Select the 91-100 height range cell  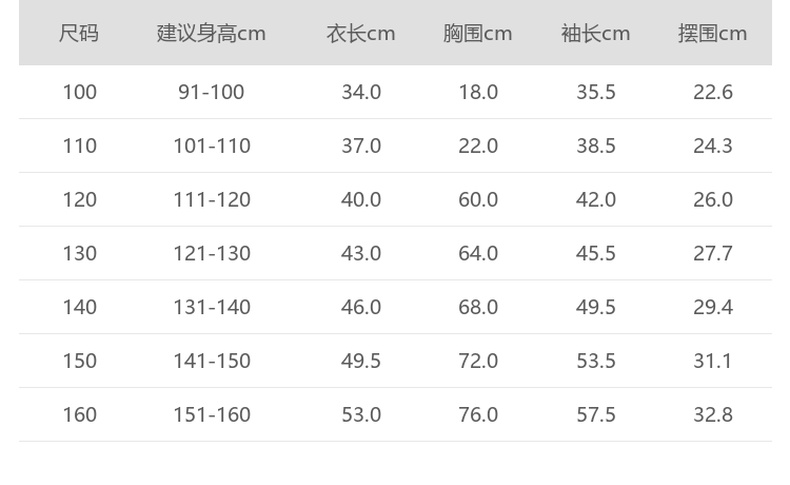pyautogui.click(x=211, y=92)
